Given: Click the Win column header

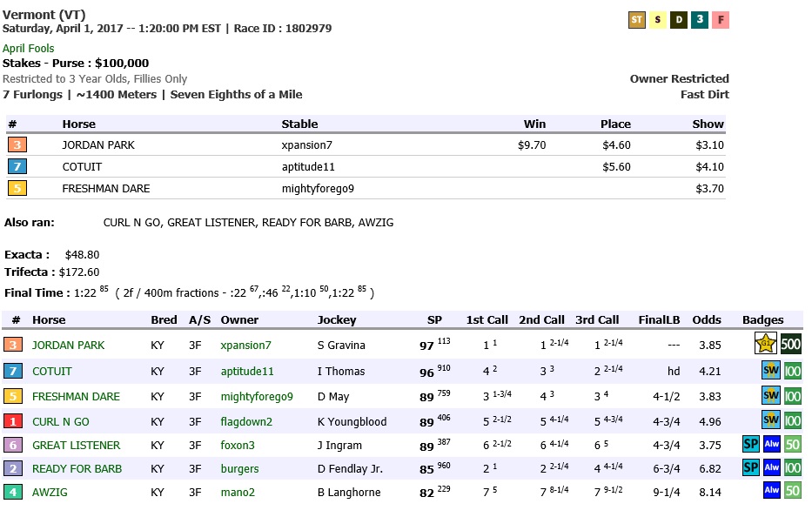Looking at the screenshot, I should [x=534, y=124].
